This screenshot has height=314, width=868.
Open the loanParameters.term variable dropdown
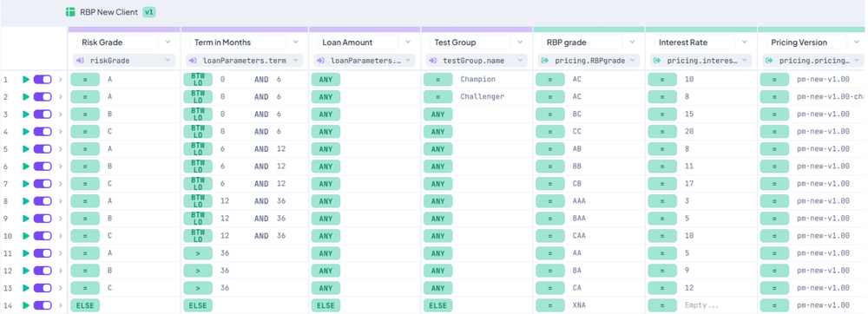coord(296,61)
